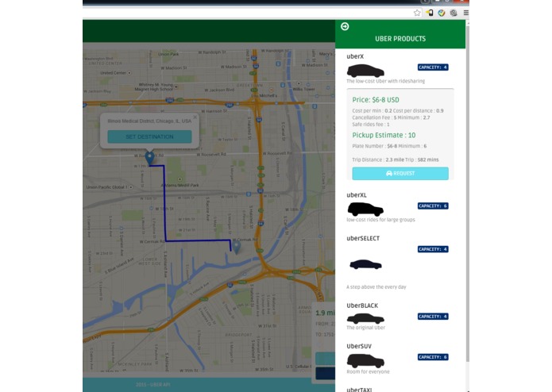Click the Union Pacific Global 1 label
The image size is (552, 392).
(106, 187)
